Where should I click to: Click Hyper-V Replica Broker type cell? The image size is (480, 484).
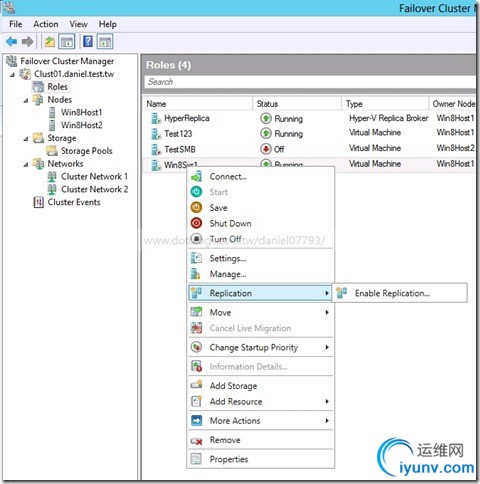(x=388, y=118)
